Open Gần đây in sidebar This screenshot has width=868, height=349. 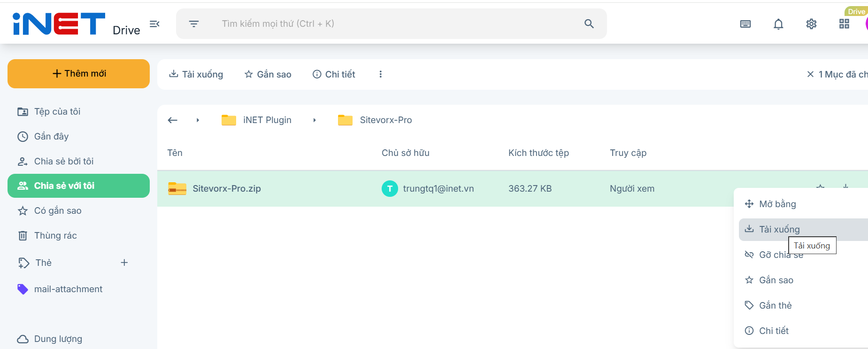click(43, 136)
